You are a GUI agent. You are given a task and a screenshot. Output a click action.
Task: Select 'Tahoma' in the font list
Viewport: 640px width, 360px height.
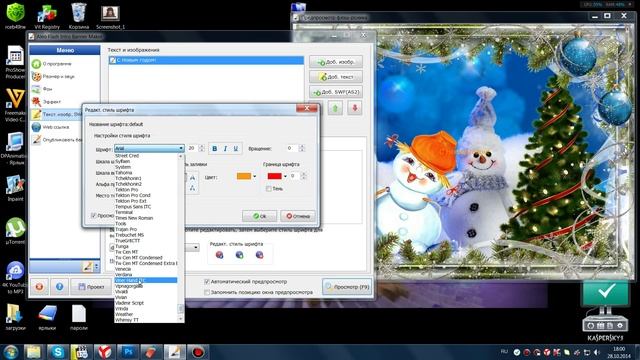(124, 173)
